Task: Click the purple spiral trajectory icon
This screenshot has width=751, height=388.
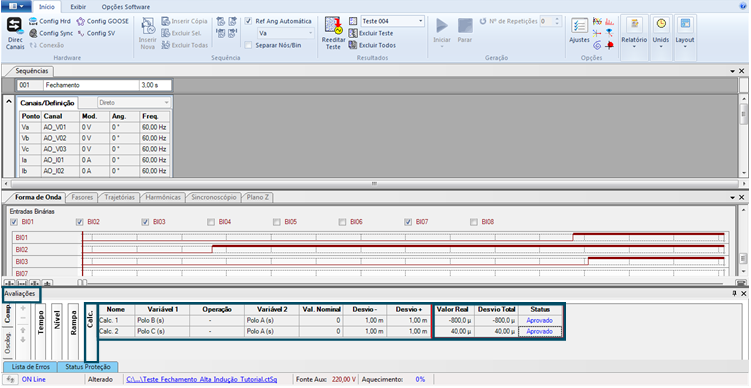Action: (597, 46)
